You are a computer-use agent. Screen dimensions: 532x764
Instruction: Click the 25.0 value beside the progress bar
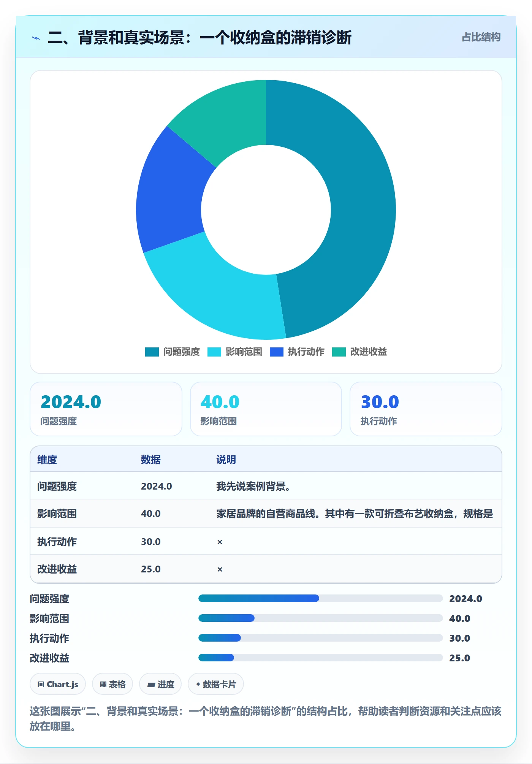coord(459,658)
